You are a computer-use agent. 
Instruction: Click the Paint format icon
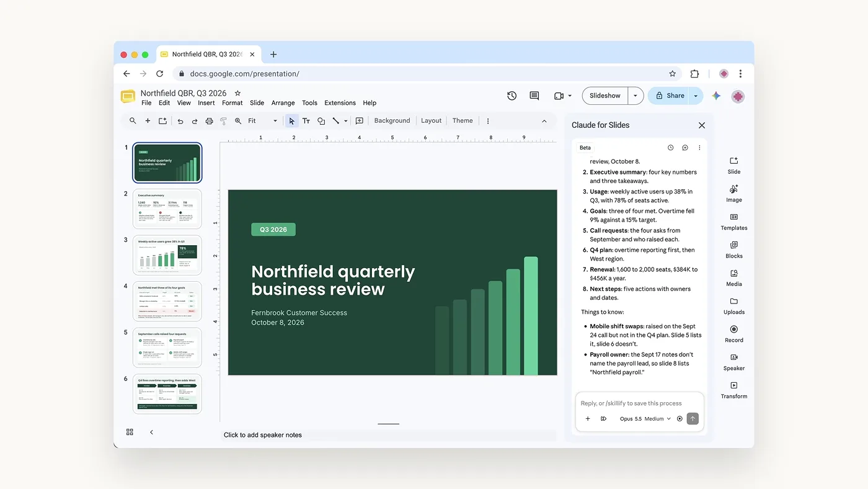(223, 121)
